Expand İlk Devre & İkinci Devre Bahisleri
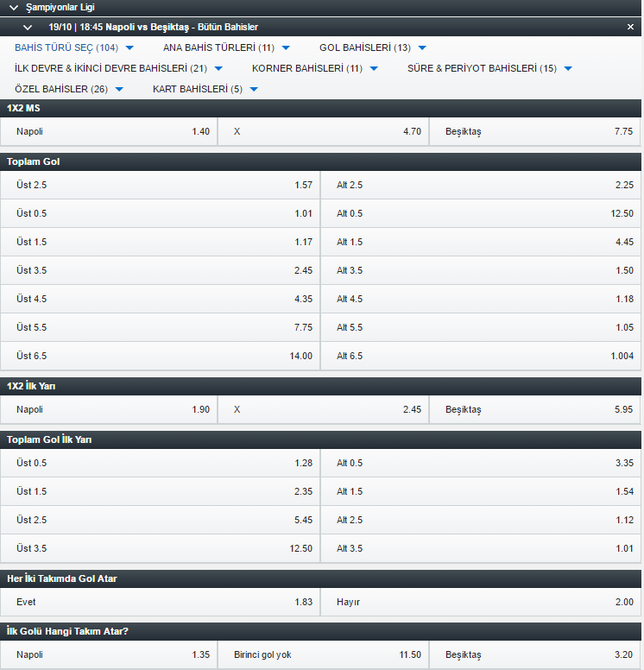644x670 pixels. (x=118, y=68)
